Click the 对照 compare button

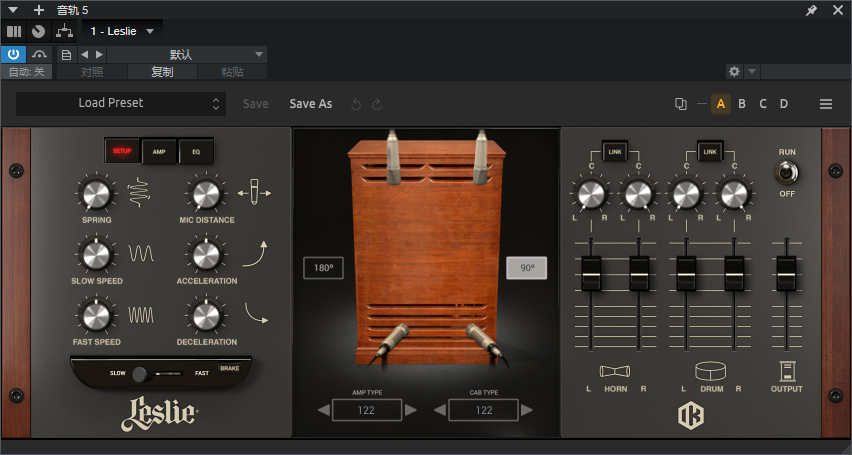tap(92, 72)
